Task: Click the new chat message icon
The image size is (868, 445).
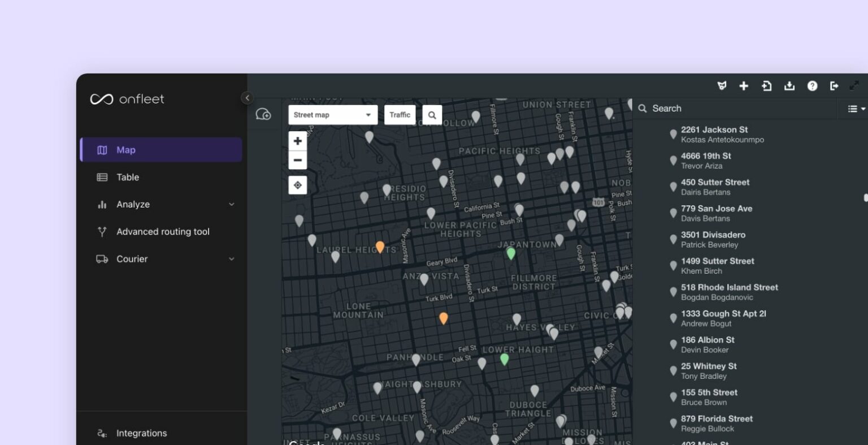Action: pyautogui.click(x=263, y=114)
